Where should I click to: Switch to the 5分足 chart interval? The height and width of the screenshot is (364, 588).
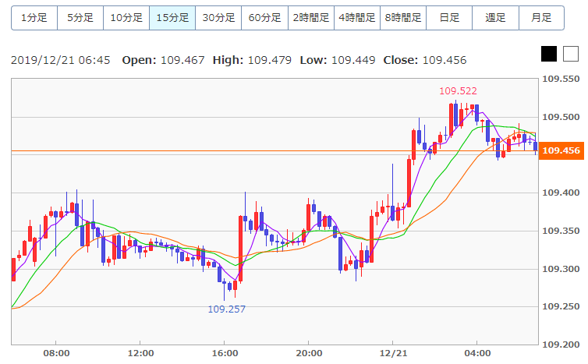point(80,17)
